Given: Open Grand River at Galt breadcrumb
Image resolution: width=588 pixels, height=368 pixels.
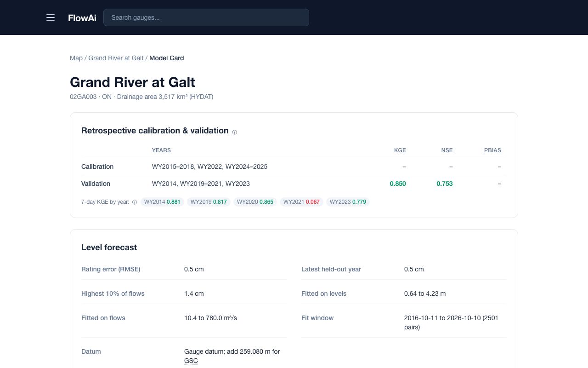Looking at the screenshot, I should (116, 58).
